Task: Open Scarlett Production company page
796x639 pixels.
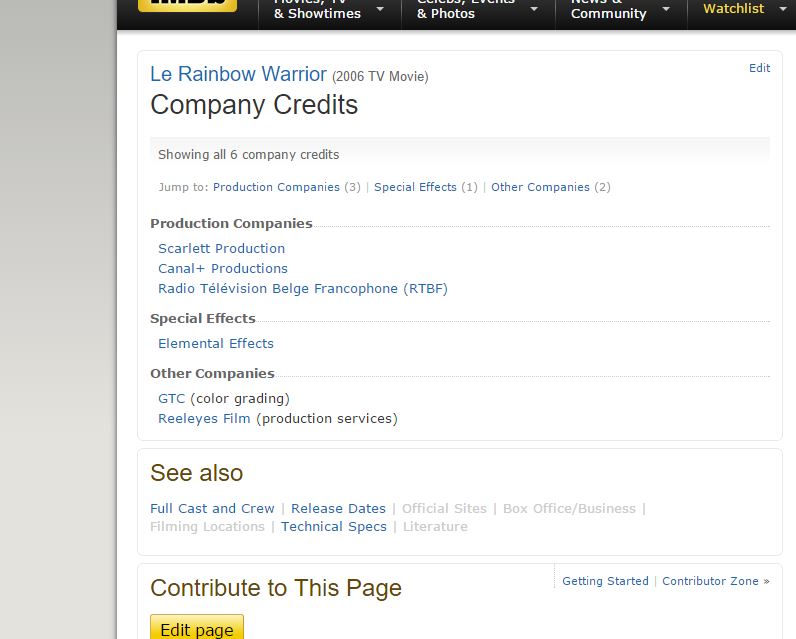Action: (x=221, y=248)
